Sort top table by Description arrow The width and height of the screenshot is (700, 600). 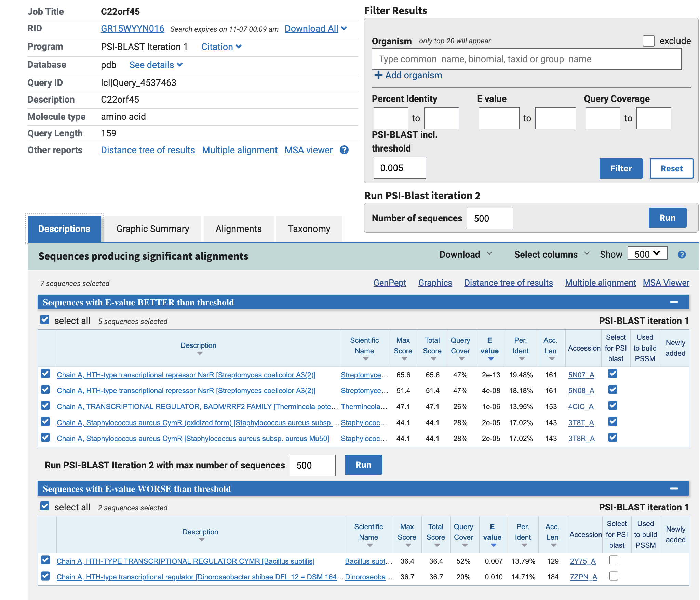[200, 353]
